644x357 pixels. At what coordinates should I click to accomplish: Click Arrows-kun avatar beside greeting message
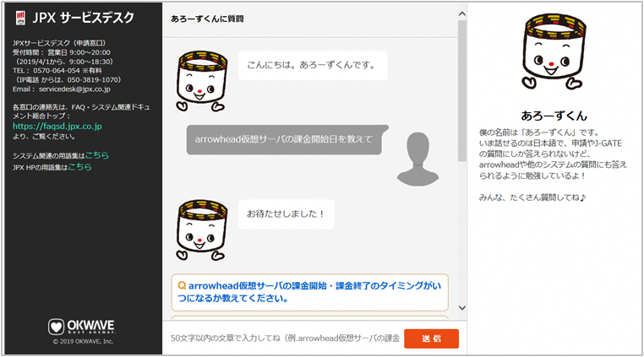tap(202, 81)
